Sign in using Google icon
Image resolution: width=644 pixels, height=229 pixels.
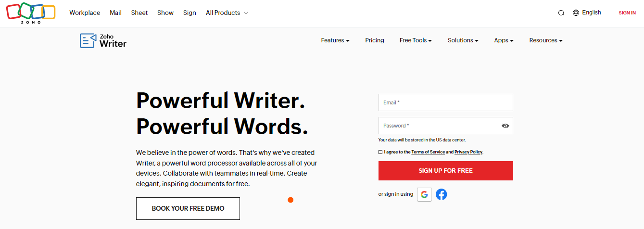click(424, 194)
